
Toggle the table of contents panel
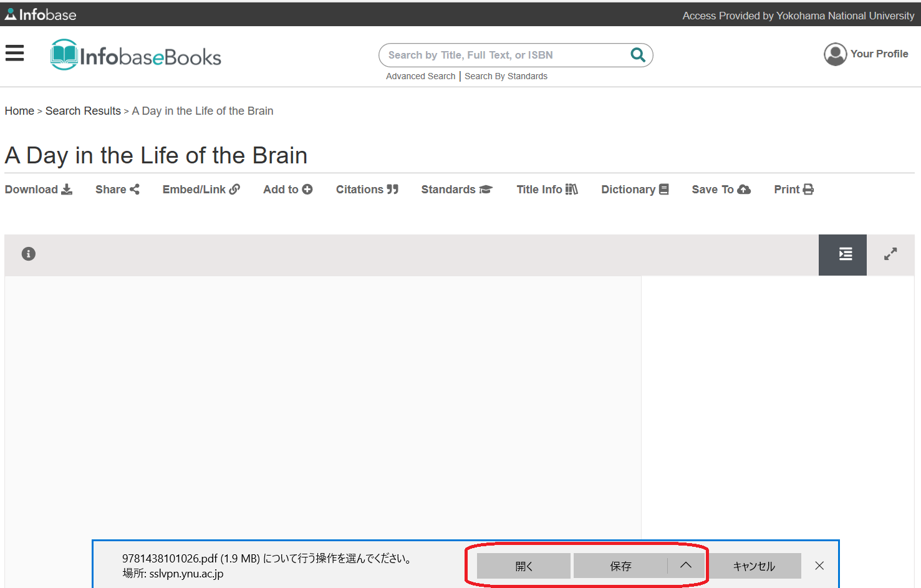[x=842, y=254]
